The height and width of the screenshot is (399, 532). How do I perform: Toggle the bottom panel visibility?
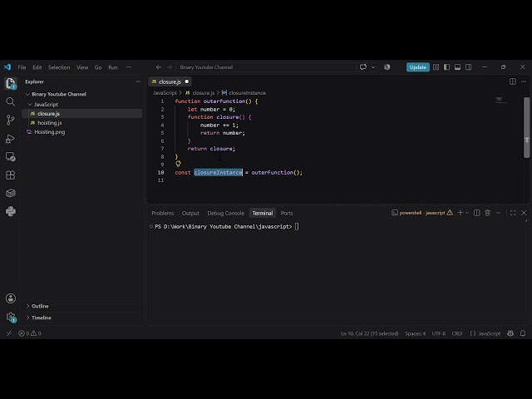(x=458, y=67)
